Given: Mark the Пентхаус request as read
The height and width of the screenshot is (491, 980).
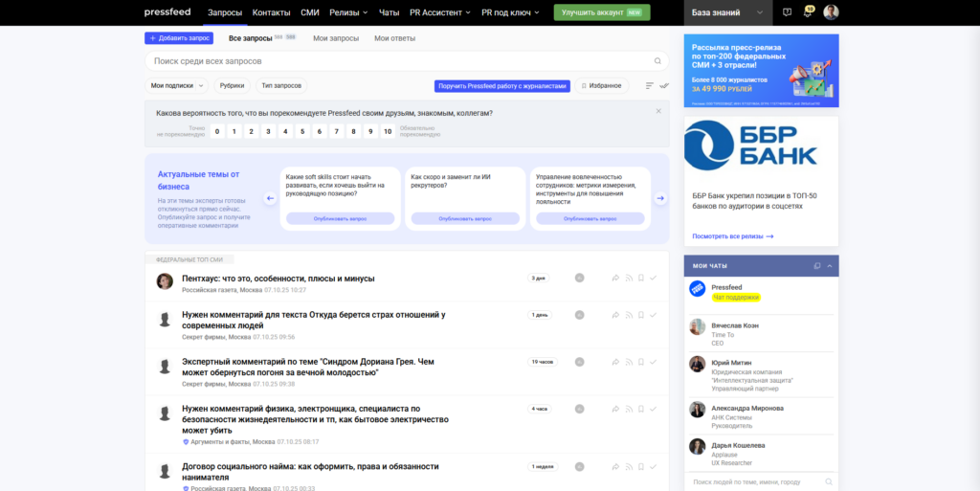Looking at the screenshot, I should click(653, 278).
